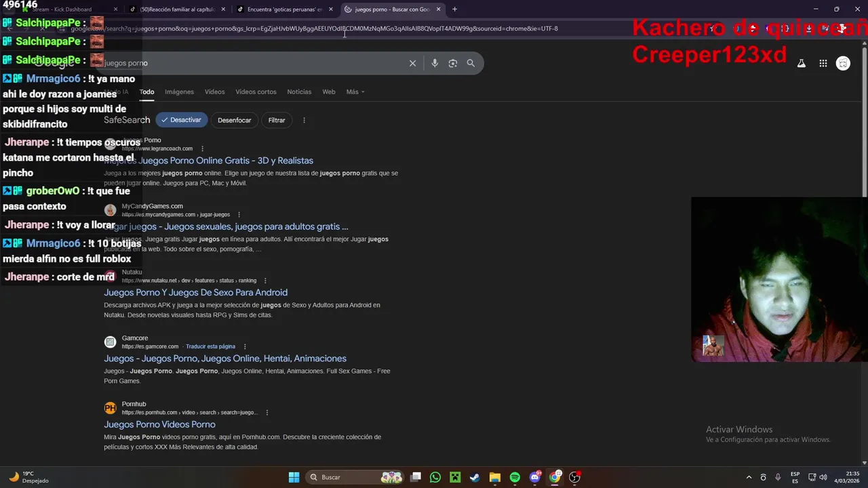Click the Chrome address bar URL
The width and height of the screenshot is (868, 488).
click(x=314, y=28)
